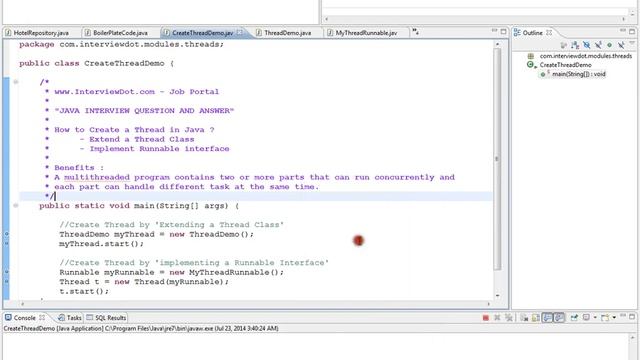Minimize the editor area

click(x=494, y=31)
